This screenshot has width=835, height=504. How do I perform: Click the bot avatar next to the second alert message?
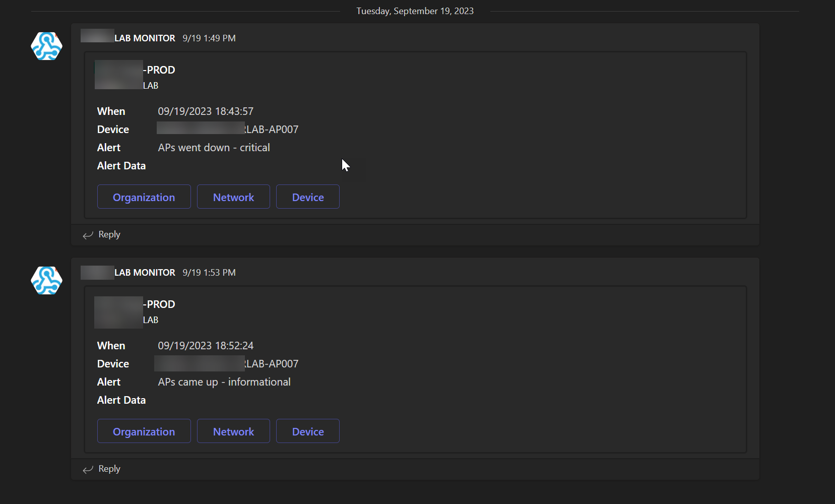46,280
